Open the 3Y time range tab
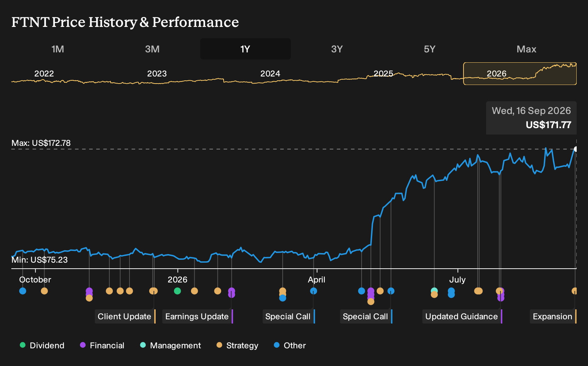The width and height of the screenshot is (588, 366). point(337,49)
